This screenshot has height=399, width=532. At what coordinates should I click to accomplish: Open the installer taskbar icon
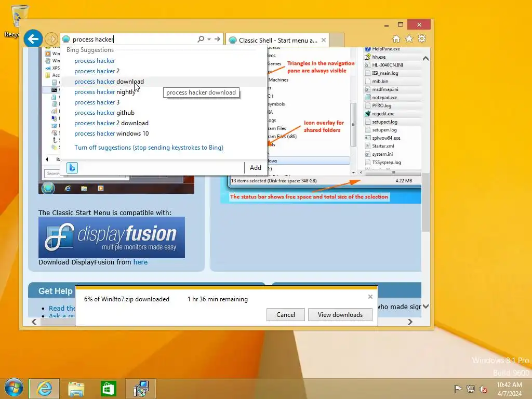141,388
